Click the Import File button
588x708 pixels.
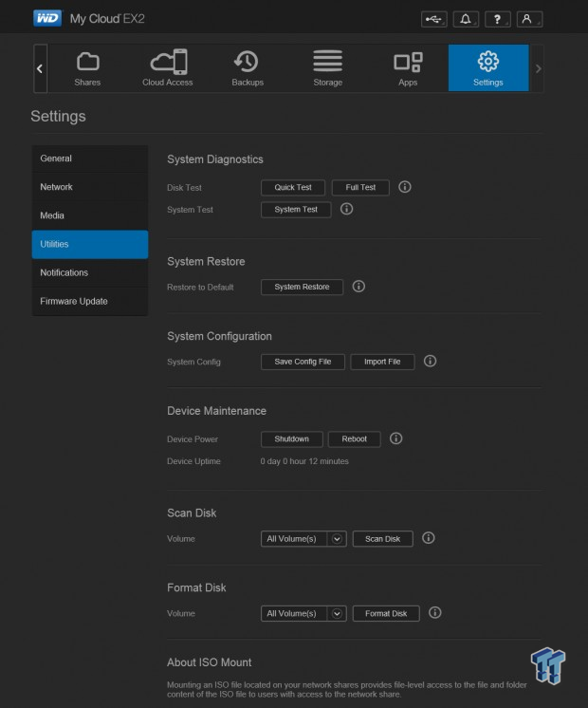[382, 362]
